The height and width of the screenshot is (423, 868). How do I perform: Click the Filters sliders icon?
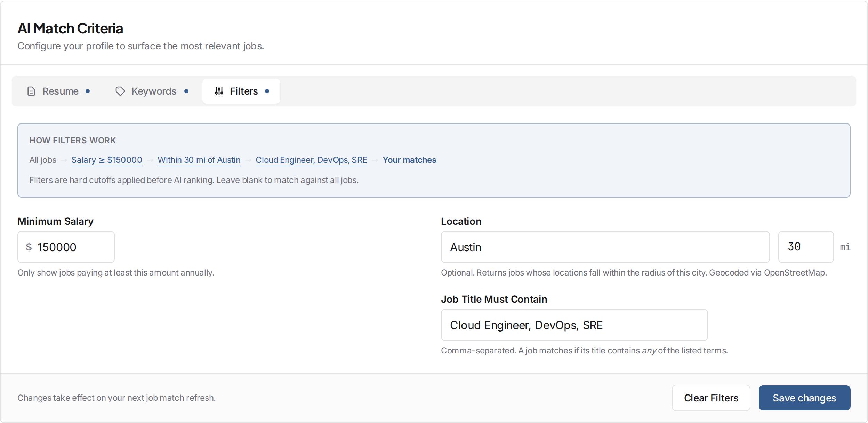219,91
